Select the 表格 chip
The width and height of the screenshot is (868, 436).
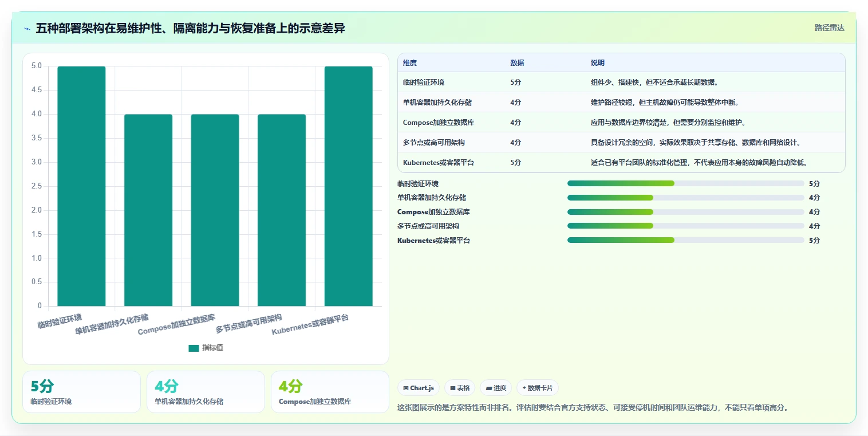(x=460, y=388)
